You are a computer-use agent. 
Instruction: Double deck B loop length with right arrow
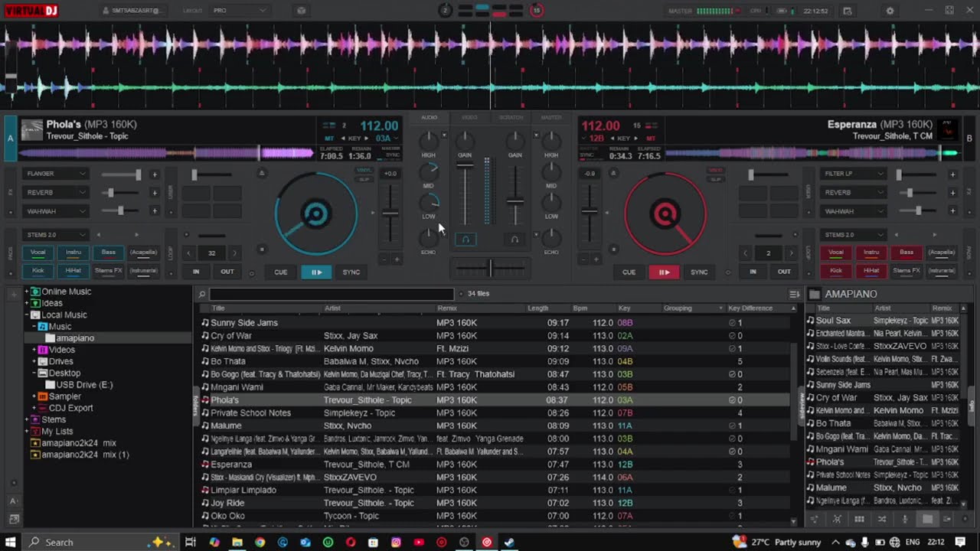(792, 253)
